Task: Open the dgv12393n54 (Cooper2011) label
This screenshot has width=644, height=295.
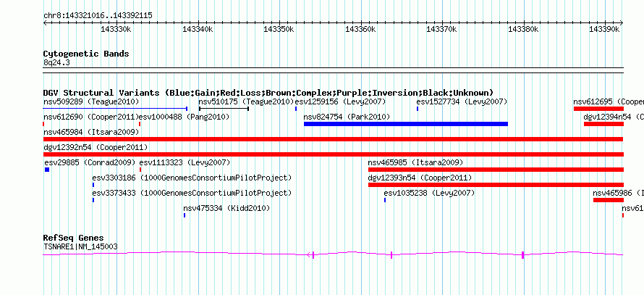Action: (x=420, y=178)
